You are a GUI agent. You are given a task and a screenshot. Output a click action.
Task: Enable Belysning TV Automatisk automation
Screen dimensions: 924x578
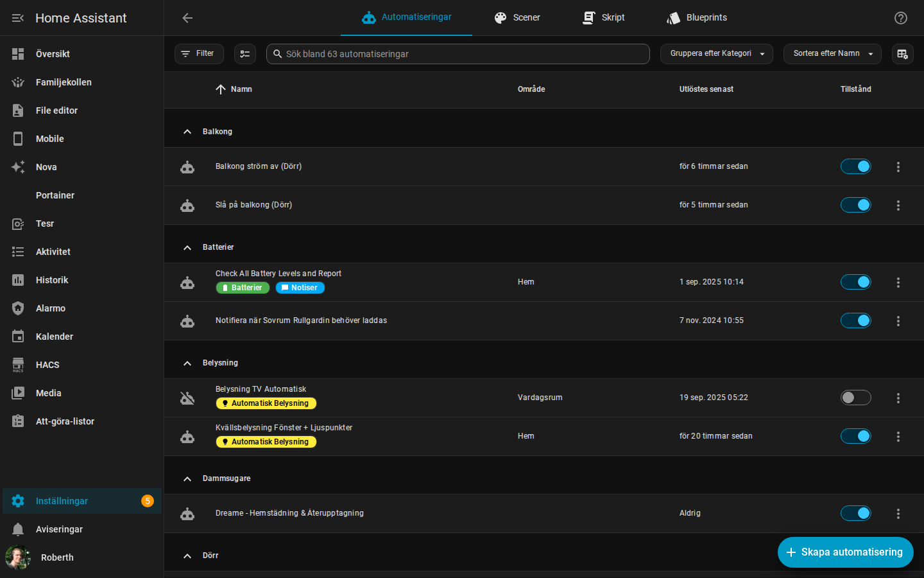click(x=856, y=398)
